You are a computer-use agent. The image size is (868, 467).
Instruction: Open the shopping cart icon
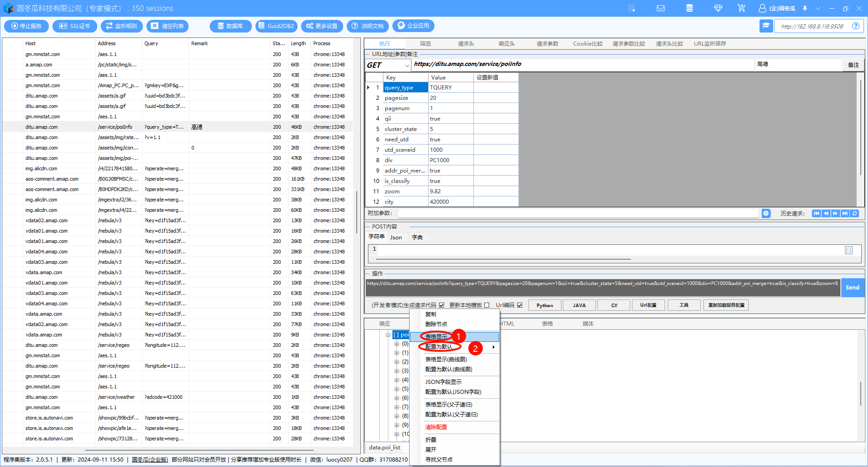click(741, 9)
